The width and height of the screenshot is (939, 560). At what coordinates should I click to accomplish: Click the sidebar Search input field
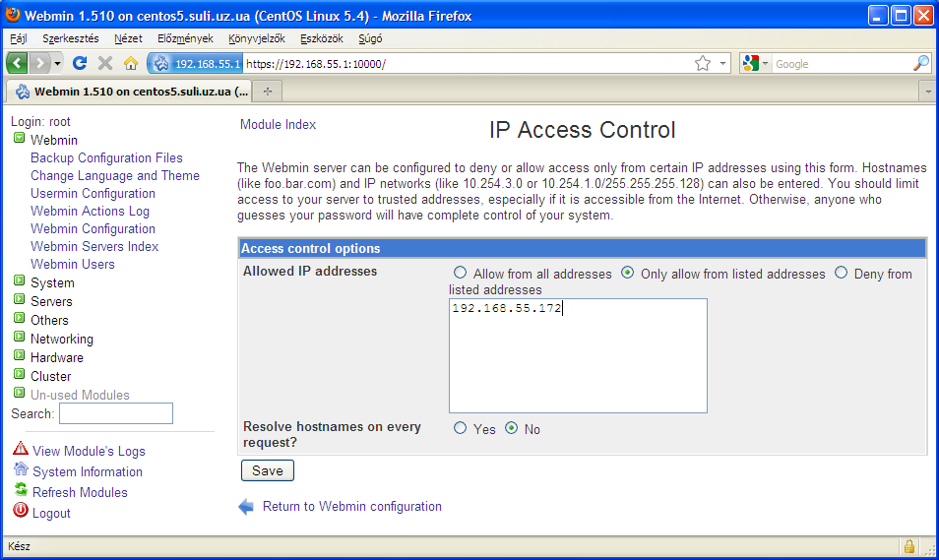pyautogui.click(x=115, y=413)
